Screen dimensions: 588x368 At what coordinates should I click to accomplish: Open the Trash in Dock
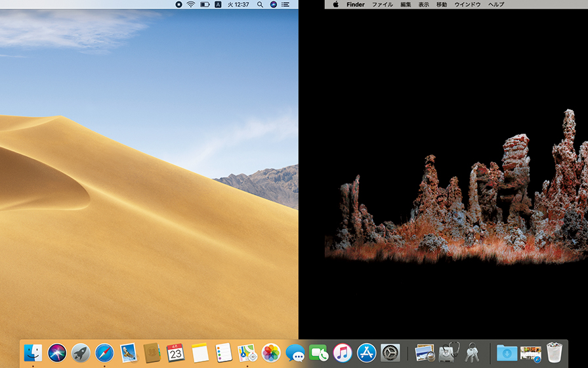pyautogui.click(x=555, y=353)
